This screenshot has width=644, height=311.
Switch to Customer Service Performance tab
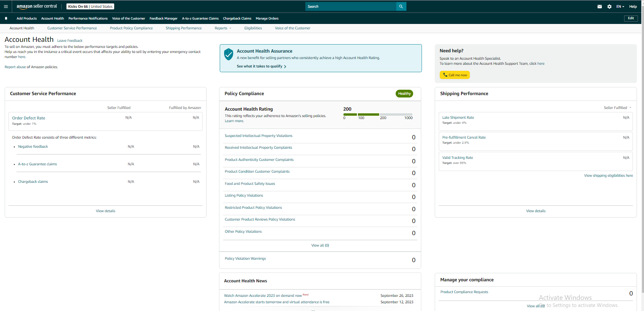click(72, 28)
